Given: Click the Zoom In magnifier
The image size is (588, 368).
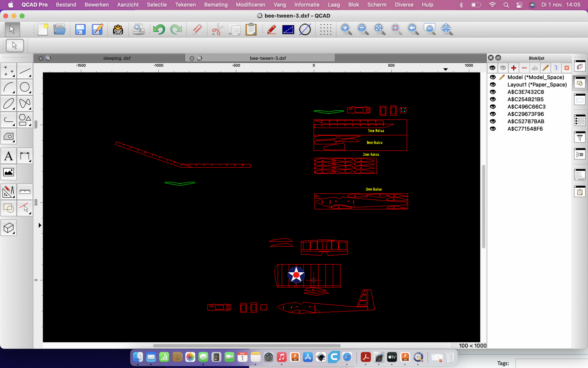Looking at the screenshot, I should [x=346, y=29].
